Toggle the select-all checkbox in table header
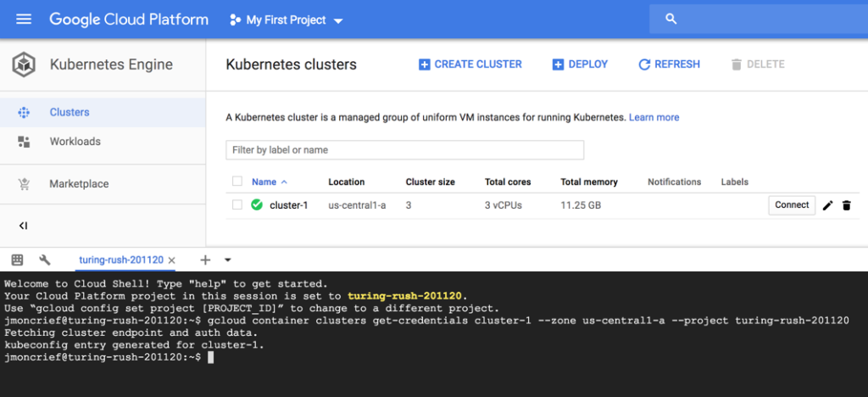The image size is (868, 397). click(x=237, y=181)
